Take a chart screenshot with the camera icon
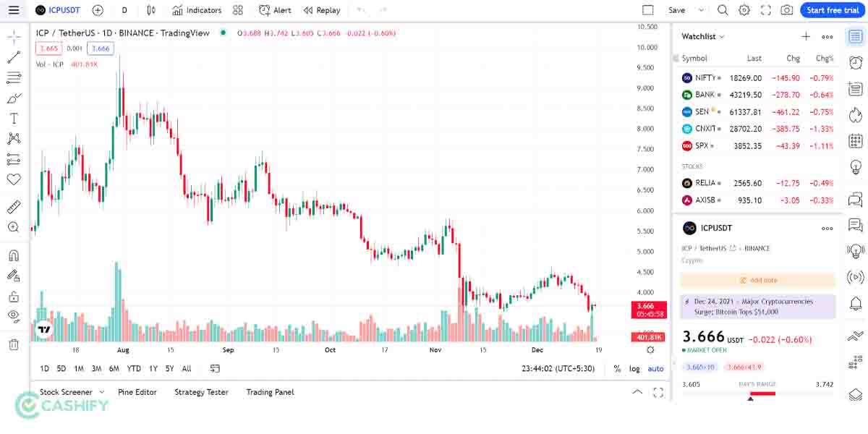The image size is (868, 434). click(x=786, y=10)
